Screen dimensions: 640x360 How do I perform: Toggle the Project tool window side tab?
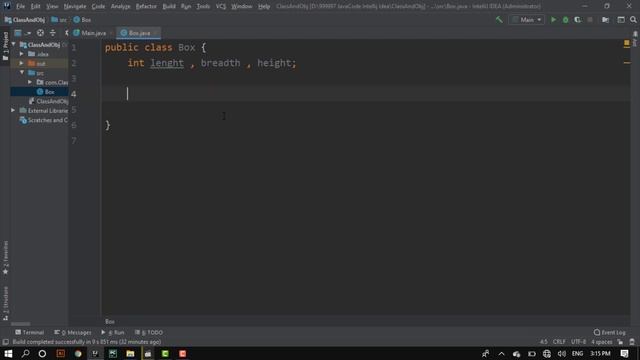click(5, 46)
